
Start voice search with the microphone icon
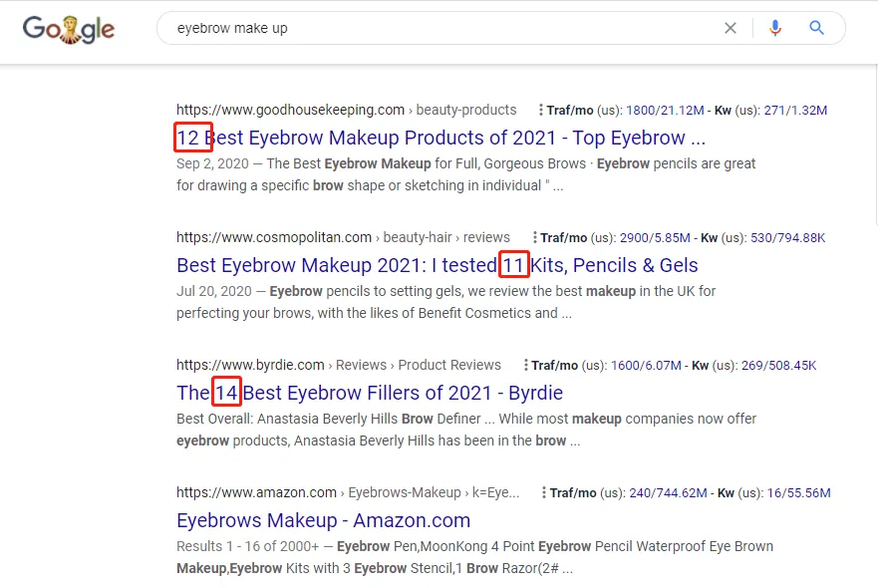pos(775,28)
